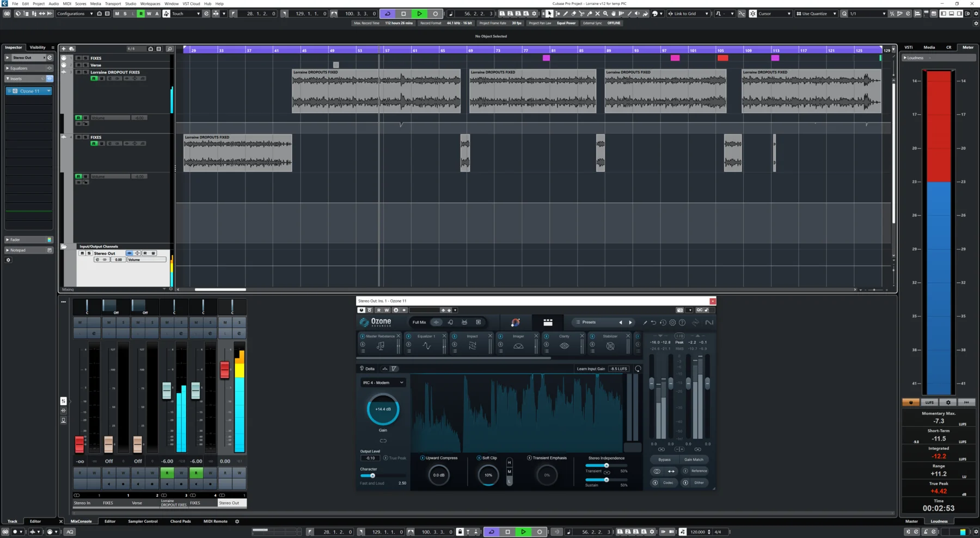Open Ozone Master Assistant
The height and width of the screenshot is (538, 980).
click(x=515, y=323)
